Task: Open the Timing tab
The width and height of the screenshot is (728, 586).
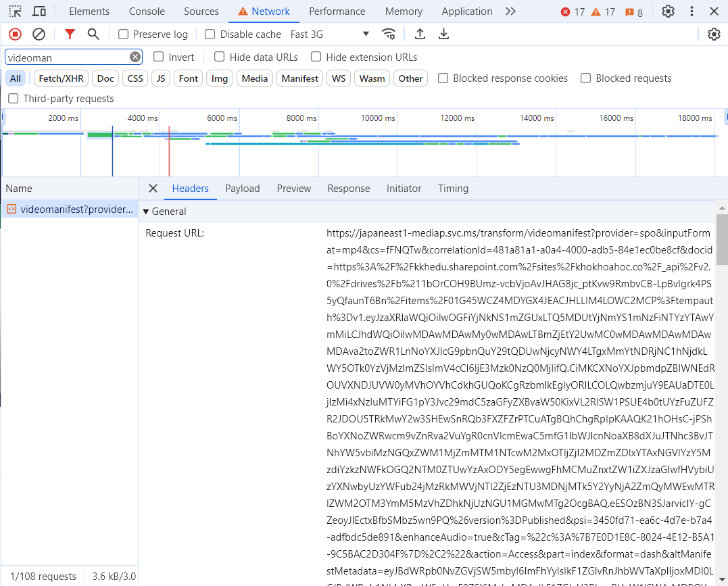Action: point(453,188)
